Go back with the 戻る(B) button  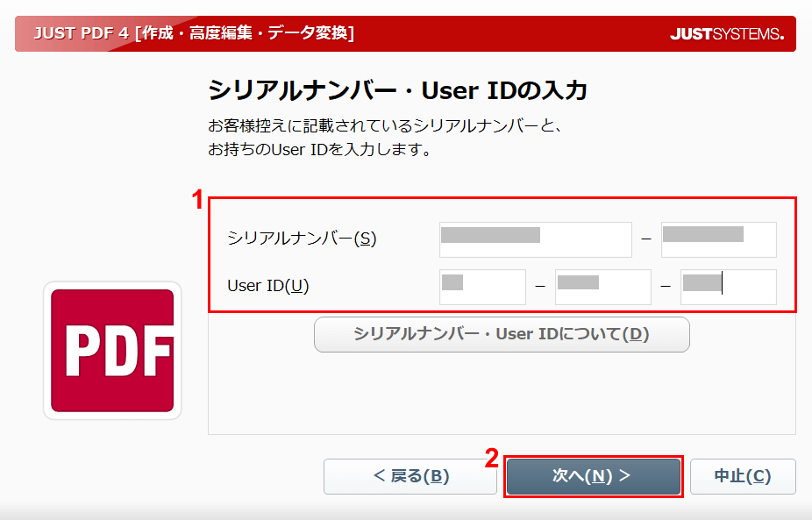[x=410, y=476]
